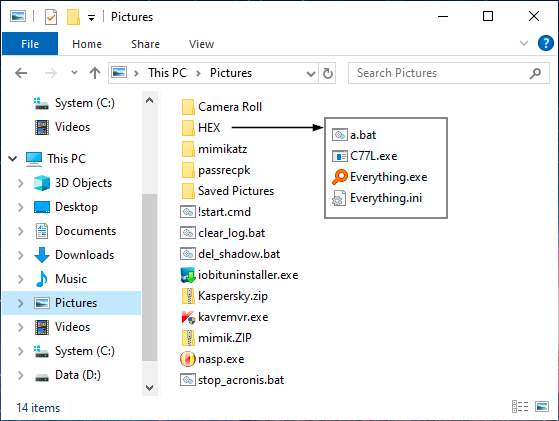Click the Back navigation arrow
The image size is (559, 421).
point(21,73)
